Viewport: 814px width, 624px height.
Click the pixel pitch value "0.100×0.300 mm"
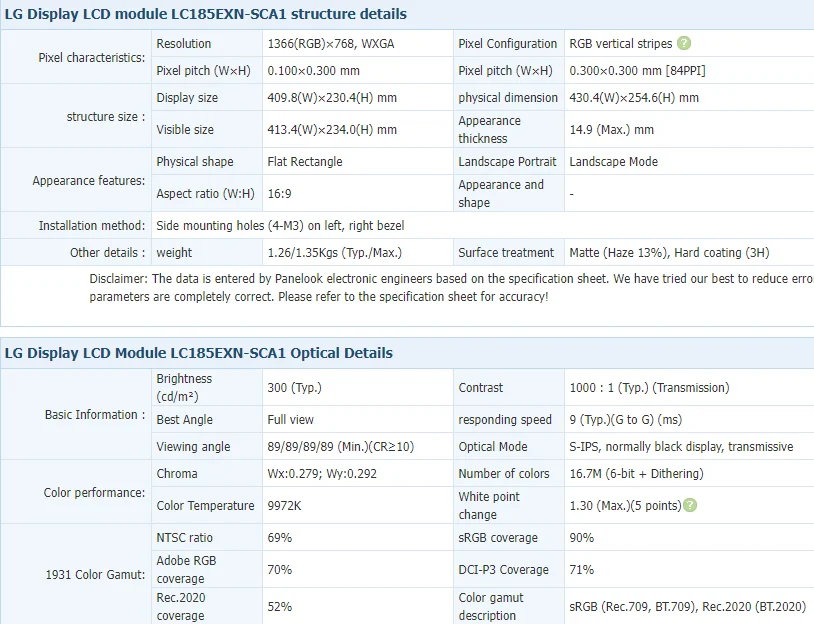click(x=314, y=71)
